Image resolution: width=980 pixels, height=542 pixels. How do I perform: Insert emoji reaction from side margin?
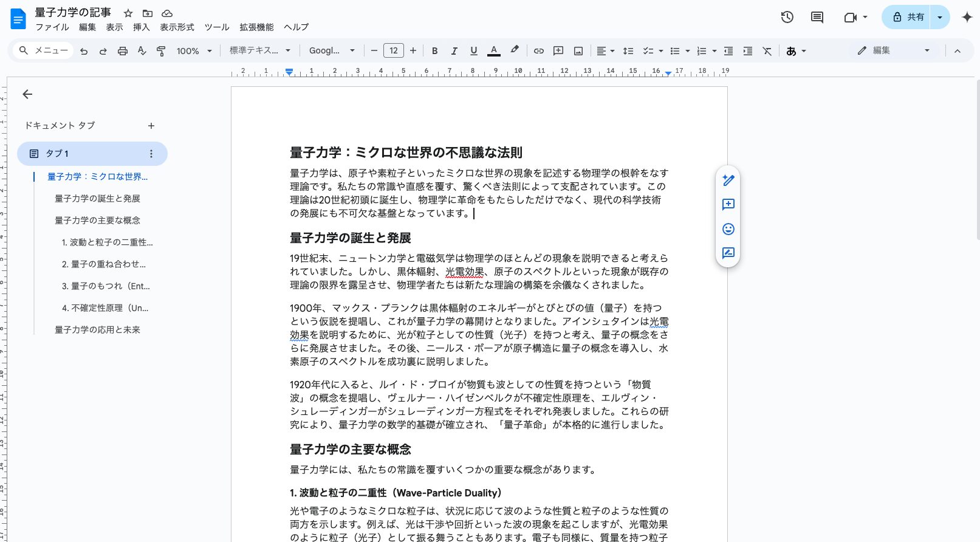tap(728, 228)
